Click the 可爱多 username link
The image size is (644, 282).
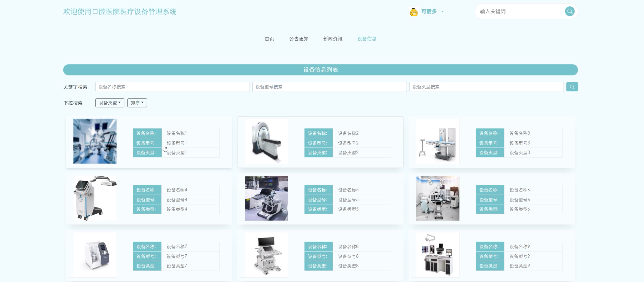429,12
